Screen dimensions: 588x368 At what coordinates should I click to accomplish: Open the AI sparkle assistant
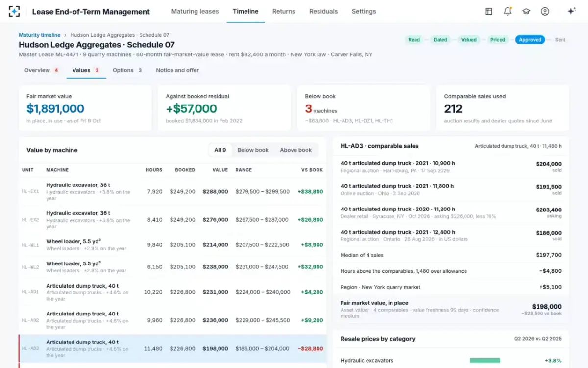(571, 11)
